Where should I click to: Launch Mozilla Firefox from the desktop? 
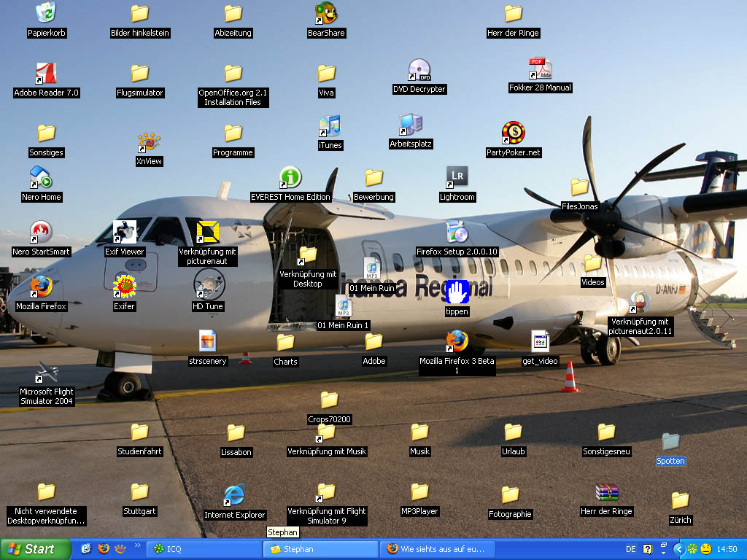click(x=42, y=287)
